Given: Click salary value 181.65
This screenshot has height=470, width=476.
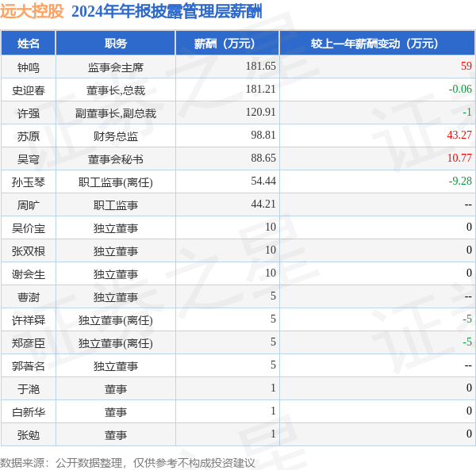Looking at the screenshot, I should 261,66.
